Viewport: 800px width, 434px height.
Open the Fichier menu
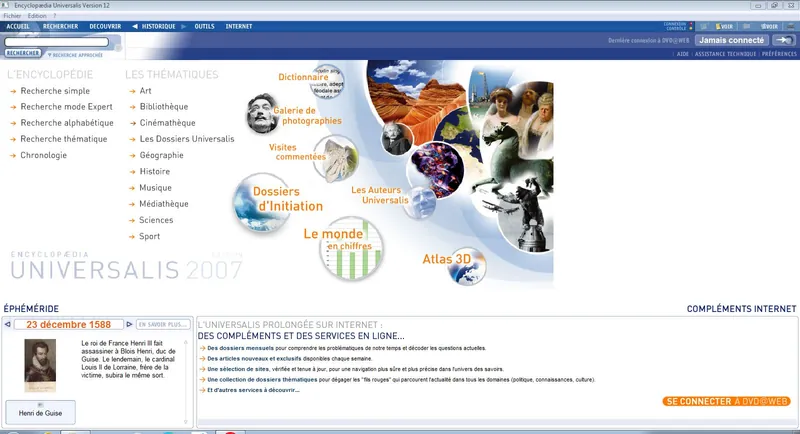click(12, 16)
